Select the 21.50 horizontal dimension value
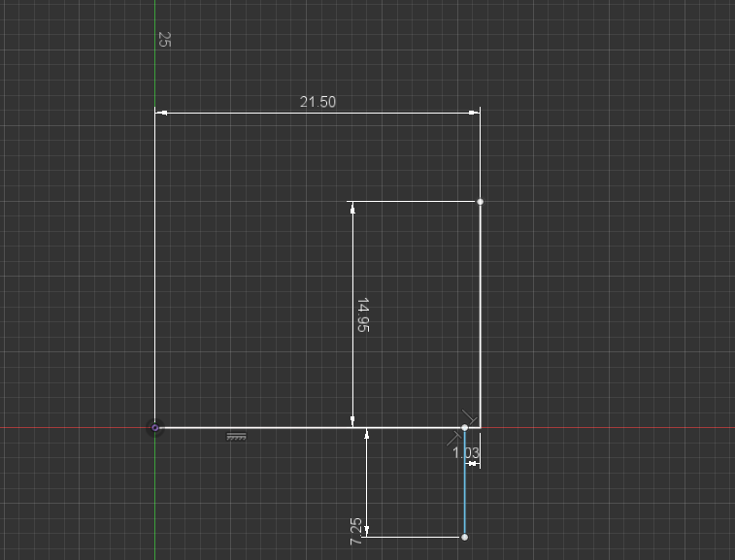 (317, 102)
